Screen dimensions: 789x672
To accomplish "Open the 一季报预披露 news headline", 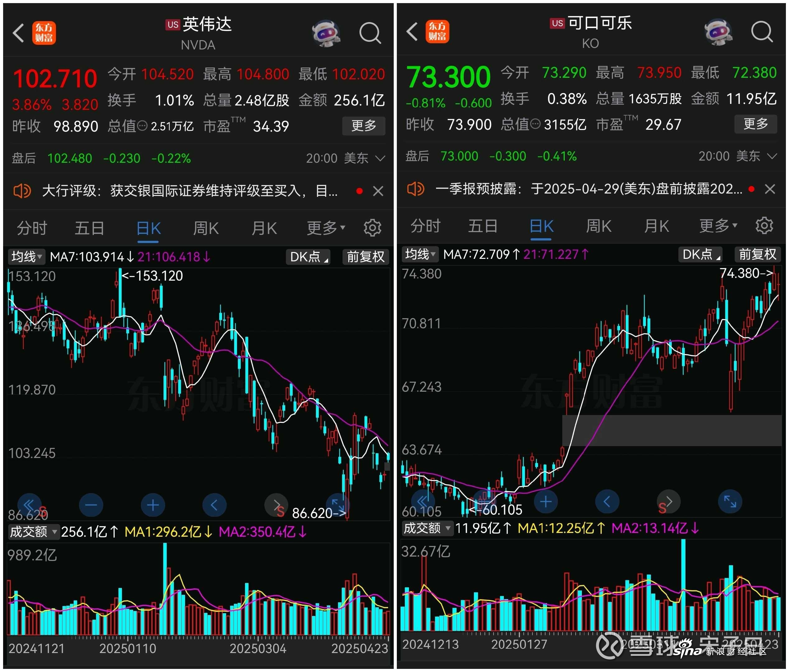I will 589,189.
